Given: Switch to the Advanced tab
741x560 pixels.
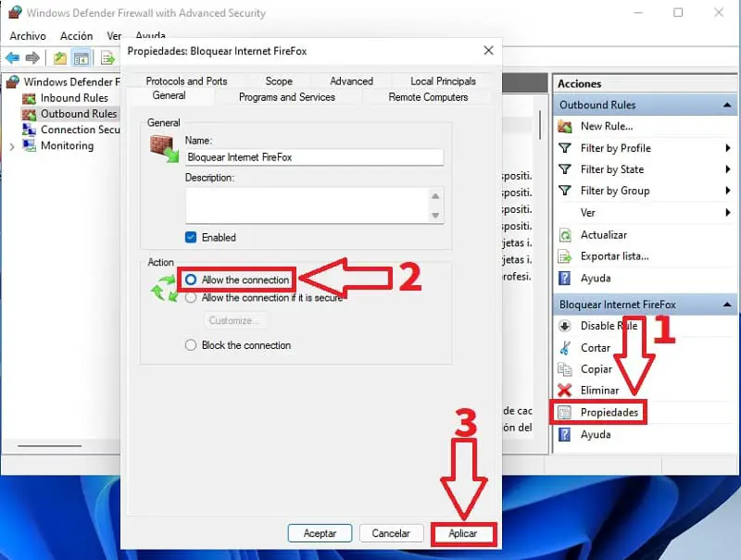Looking at the screenshot, I should click(x=351, y=81).
